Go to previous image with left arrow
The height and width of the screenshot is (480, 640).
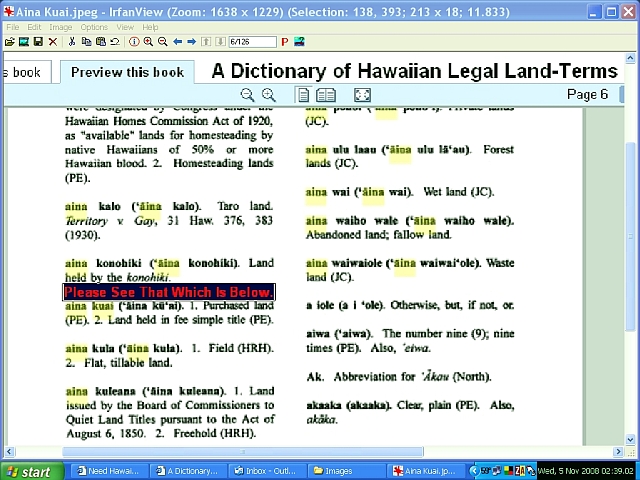tap(177, 42)
